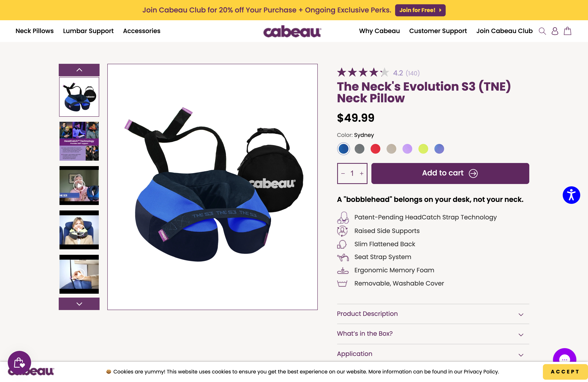Click the Join for Free button
Viewport: 588px width, 382px height.
[420, 10]
